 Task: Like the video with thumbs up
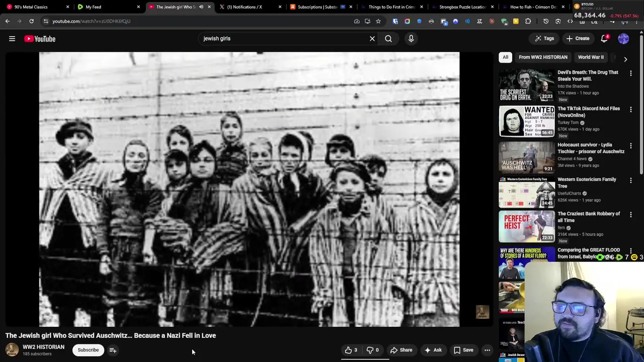[x=351, y=350]
